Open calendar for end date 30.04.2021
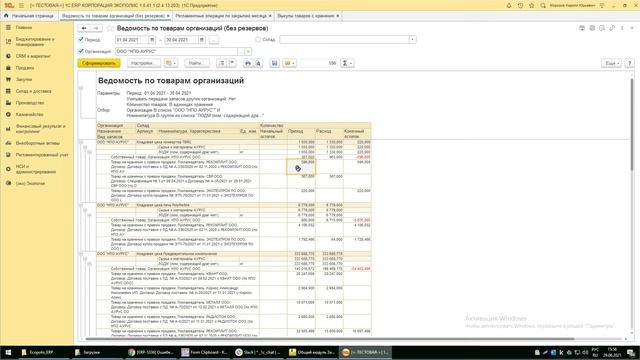640x360 pixels. [x=202, y=40]
